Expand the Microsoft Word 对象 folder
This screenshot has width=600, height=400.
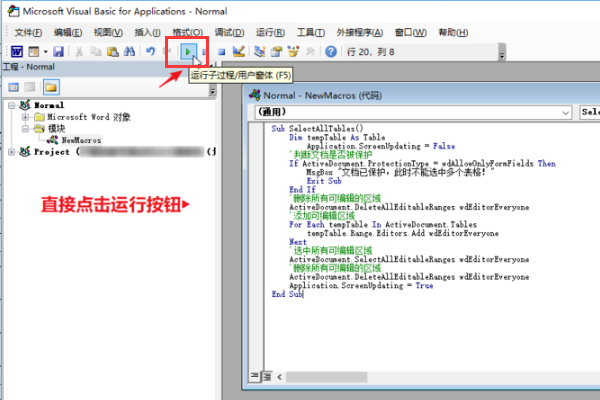coord(25,117)
